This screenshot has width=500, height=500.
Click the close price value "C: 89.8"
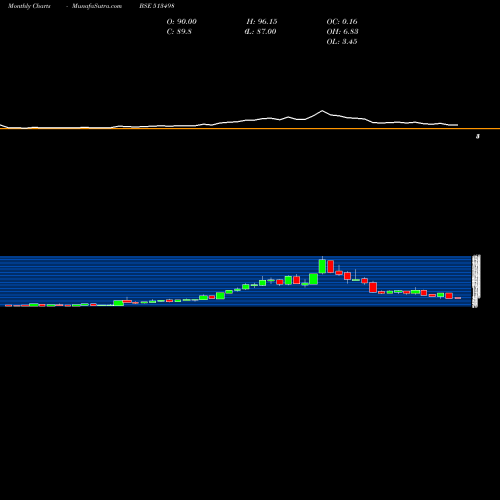point(179,31)
